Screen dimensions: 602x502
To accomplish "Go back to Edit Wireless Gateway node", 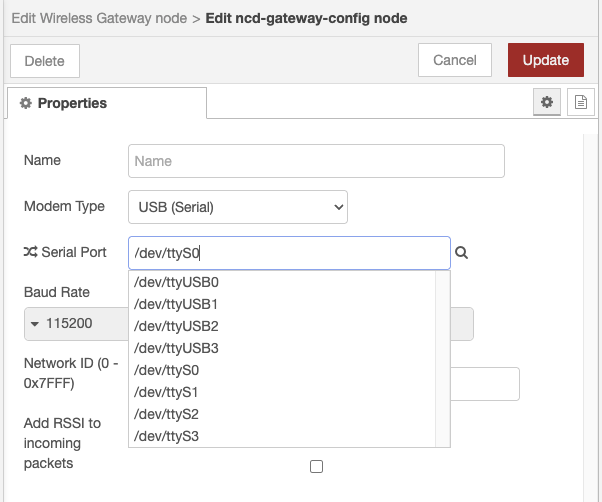I will 99,18.
